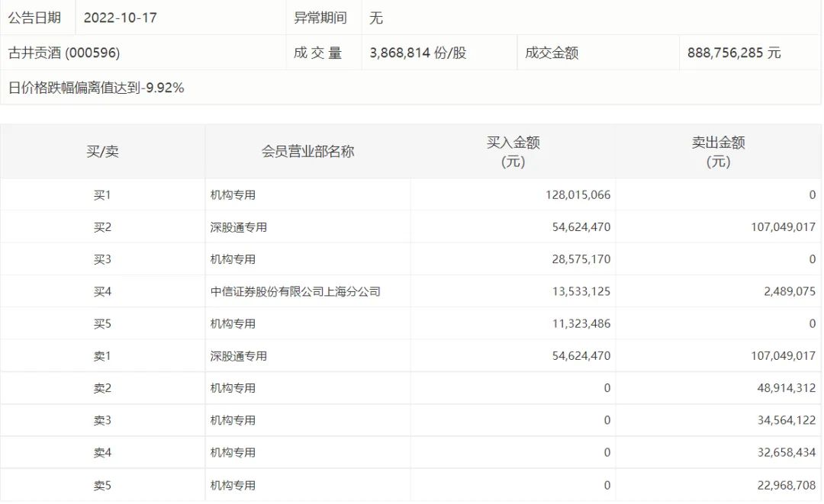Viewport: 824px width, 504px height.
Task: Select 54,624,470 in the 买2 row
Action: pos(581,227)
